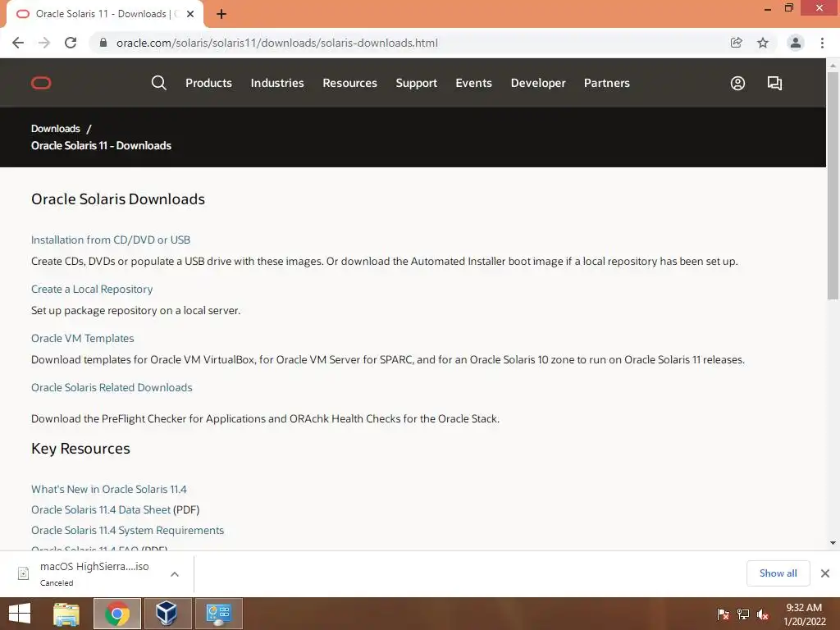Click the Chrome taskbar icon
Image resolution: width=840 pixels, height=630 pixels.
click(x=117, y=614)
